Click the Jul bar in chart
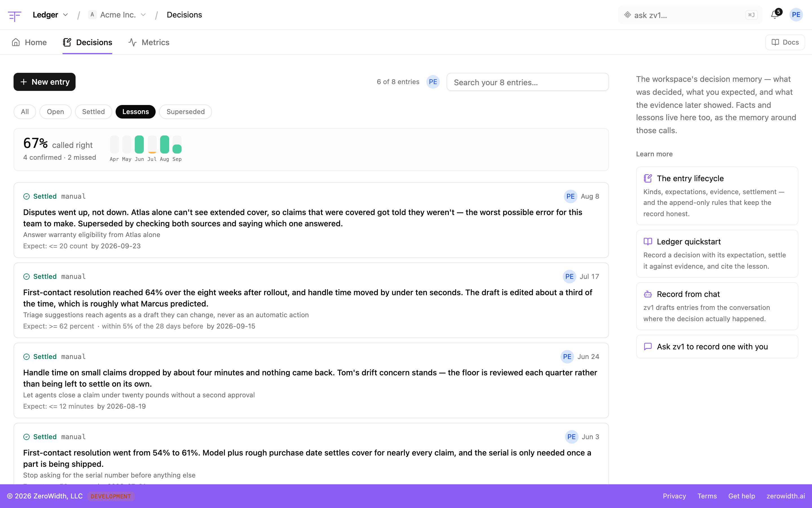This screenshot has height=508, width=812. pyautogui.click(x=152, y=144)
